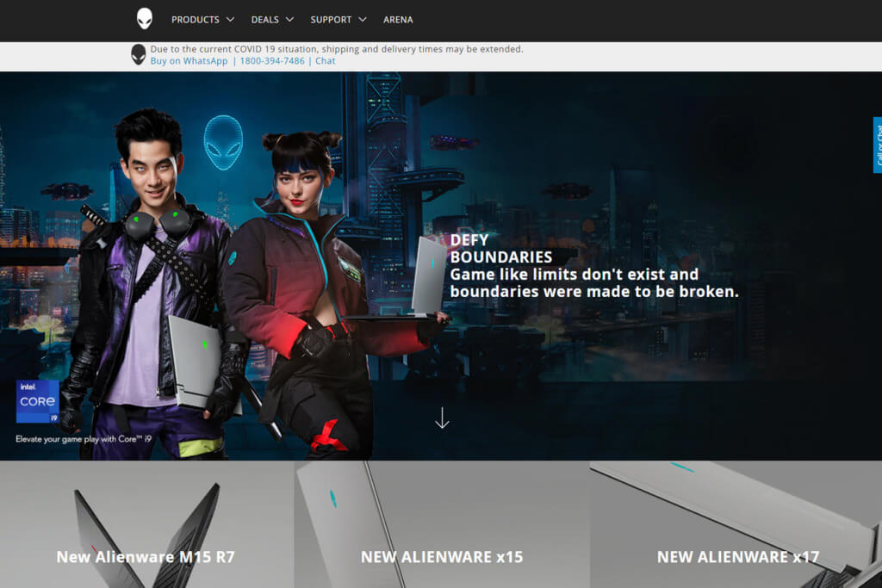Viewport: 882px width, 588px height.
Task: Click the DEFY BOUNDARIES headline
Action: [x=500, y=249]
